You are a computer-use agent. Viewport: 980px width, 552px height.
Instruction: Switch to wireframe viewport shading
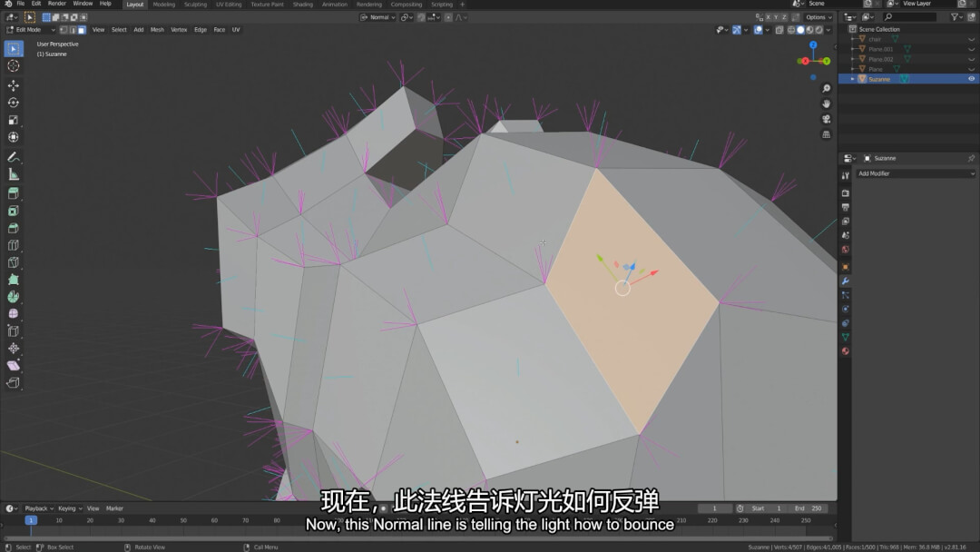click(x=791, y=29)
